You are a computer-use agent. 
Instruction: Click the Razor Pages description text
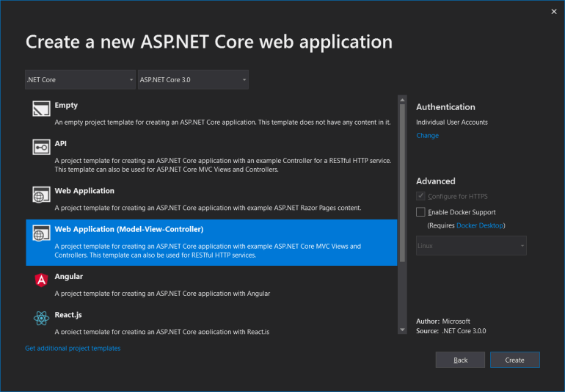point(208,208)
